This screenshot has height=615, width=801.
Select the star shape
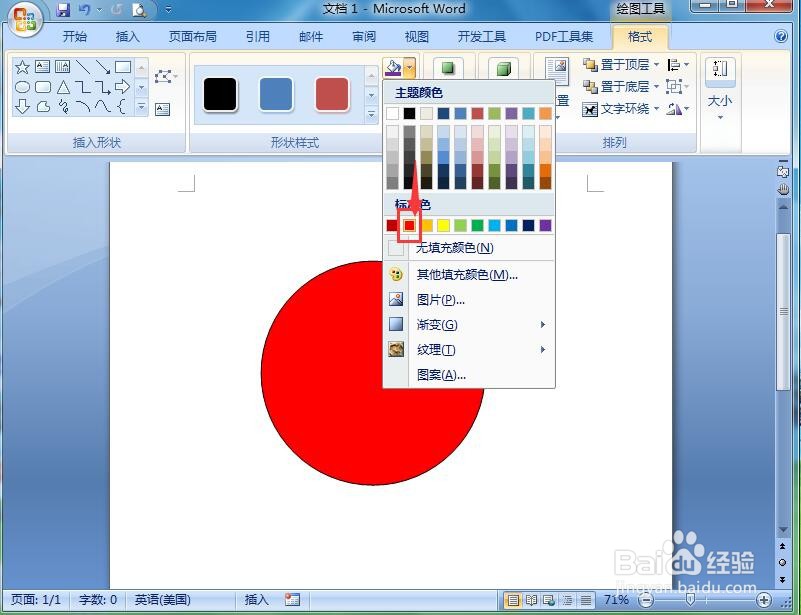point(22,67)
